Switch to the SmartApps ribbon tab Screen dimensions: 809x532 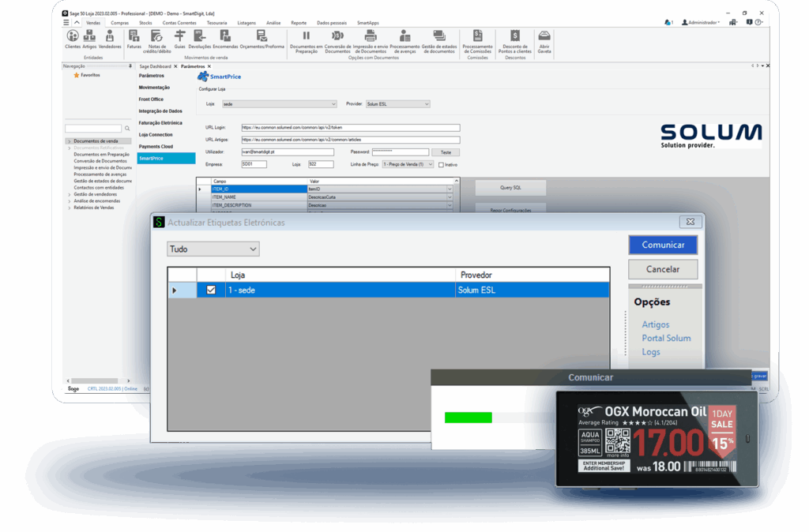coord(368,23)
